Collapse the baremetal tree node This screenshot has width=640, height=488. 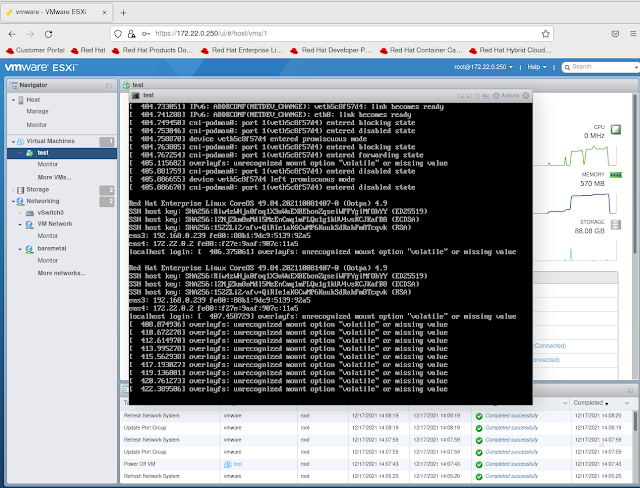(20, 249)
